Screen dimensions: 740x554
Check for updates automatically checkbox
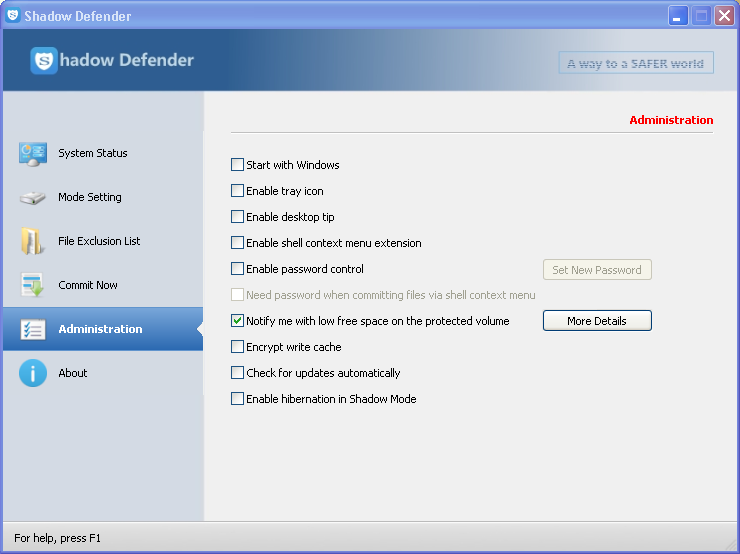pyautogui.click(x=237, y=373)
